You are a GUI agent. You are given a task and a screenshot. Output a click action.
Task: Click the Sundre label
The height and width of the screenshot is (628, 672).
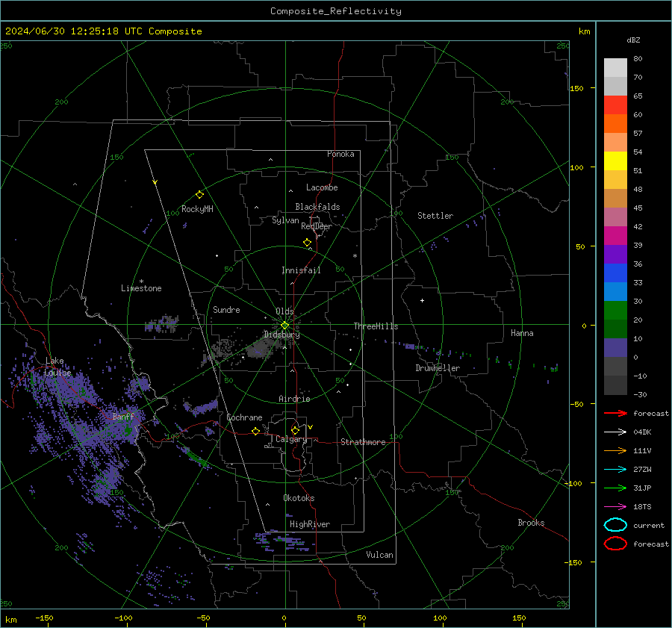[x=226, y=310]
